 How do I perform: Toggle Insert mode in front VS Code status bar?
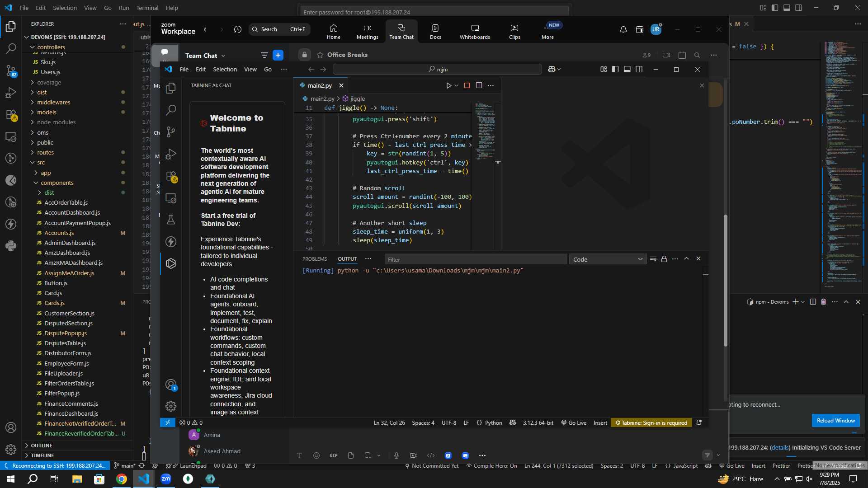[600, 423]
